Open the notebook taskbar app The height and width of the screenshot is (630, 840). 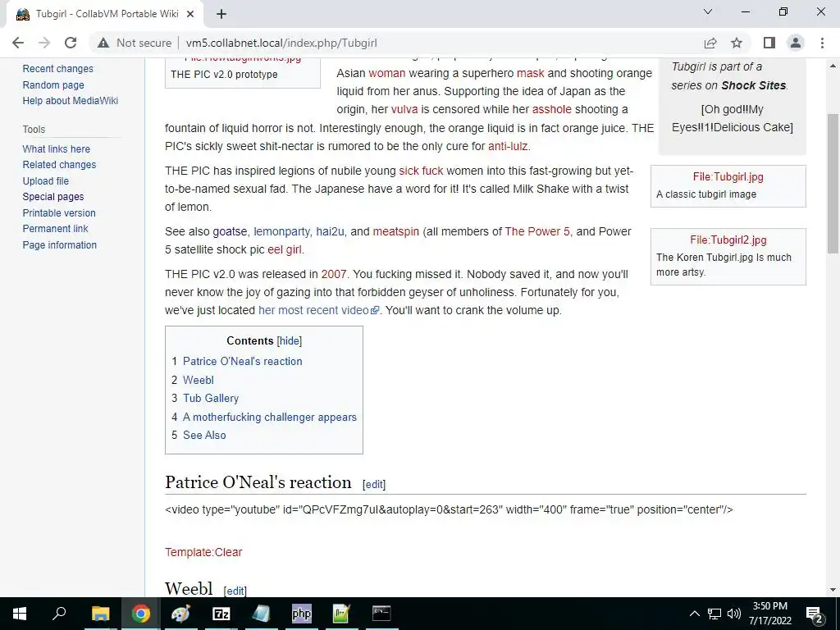coord(262,614)
